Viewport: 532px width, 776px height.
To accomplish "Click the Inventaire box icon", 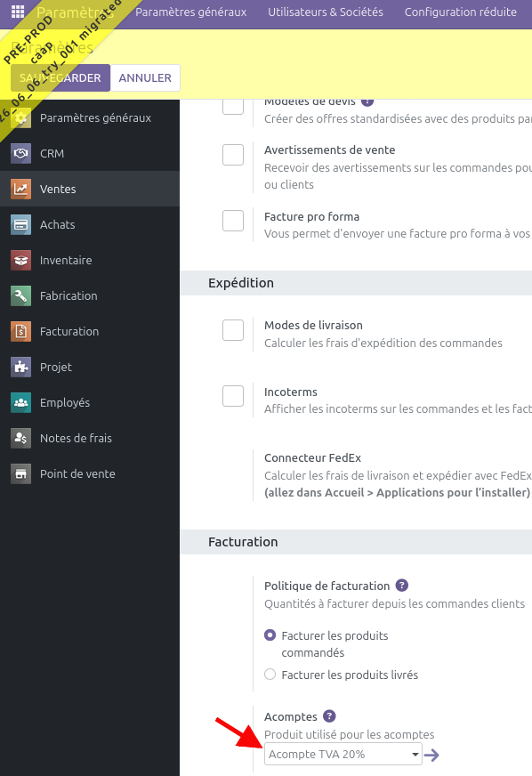I will coord(20,261).
